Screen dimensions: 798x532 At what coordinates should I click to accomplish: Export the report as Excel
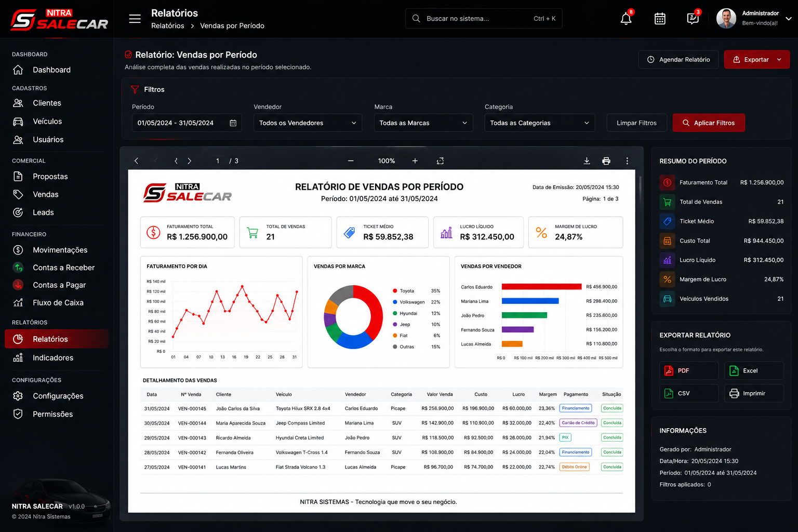coord(754,370)
